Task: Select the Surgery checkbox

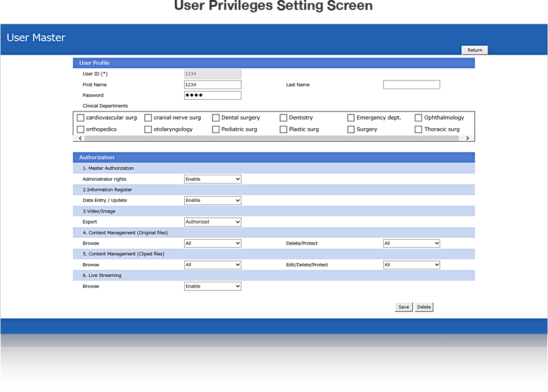Action: click(351, 129)
